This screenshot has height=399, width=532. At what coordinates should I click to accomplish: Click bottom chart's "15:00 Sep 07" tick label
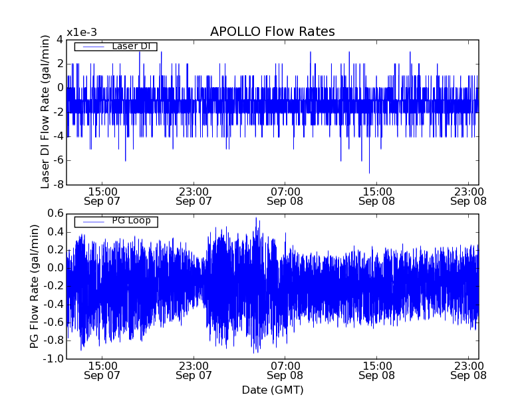(102, 371)
